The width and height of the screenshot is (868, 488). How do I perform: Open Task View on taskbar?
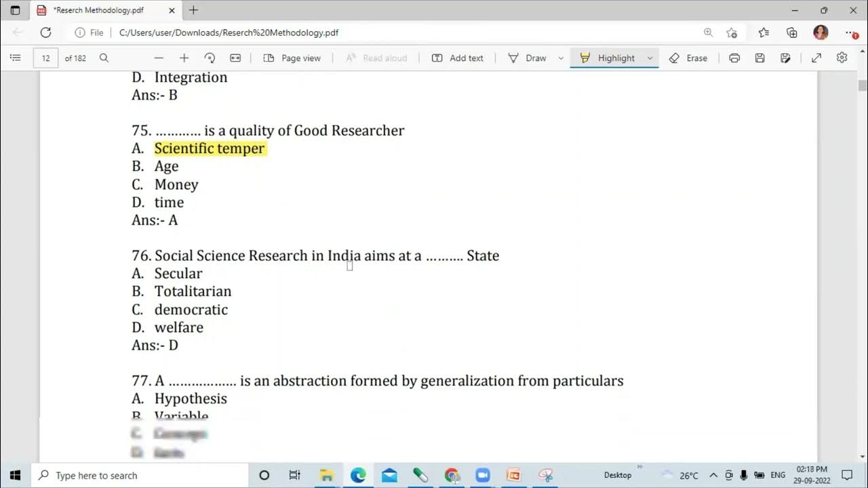(294, 475)
